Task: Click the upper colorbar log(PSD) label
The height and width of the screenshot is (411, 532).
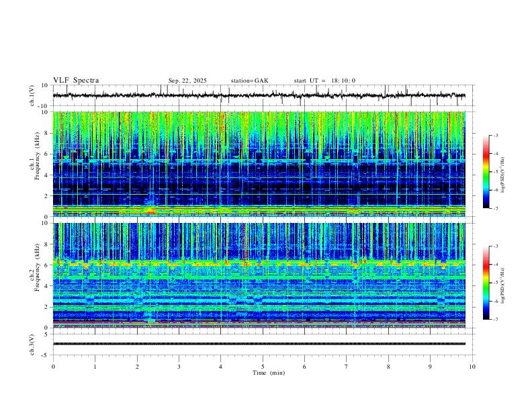Action: (502, 175)
